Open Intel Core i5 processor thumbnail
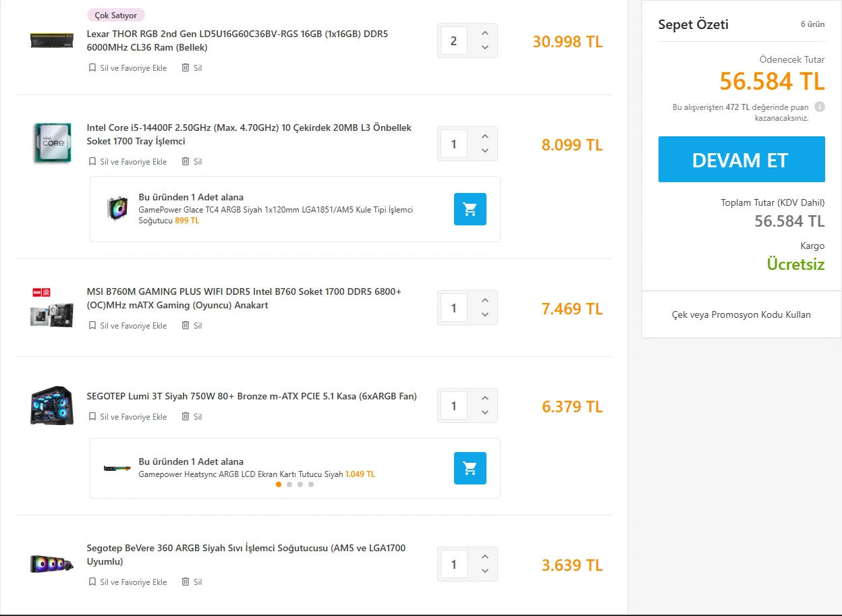This screenshot has width=842, height=616. point(52,143)
